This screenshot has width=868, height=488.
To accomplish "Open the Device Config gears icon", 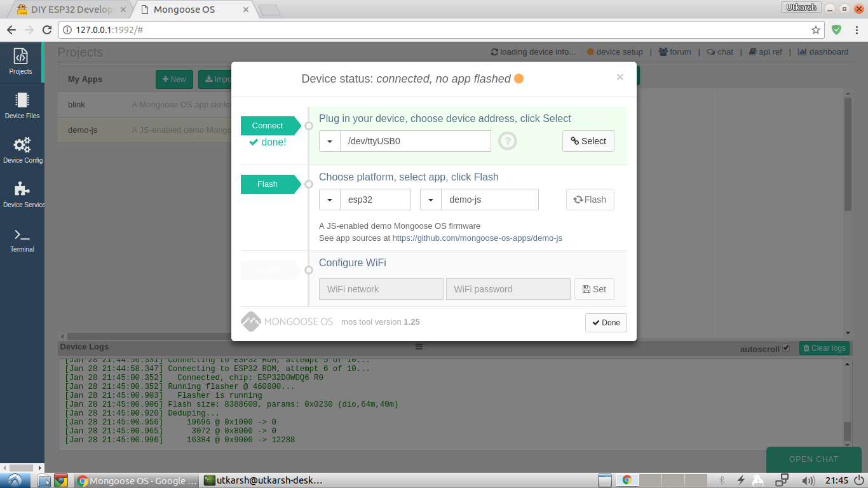I will point(22,150).
